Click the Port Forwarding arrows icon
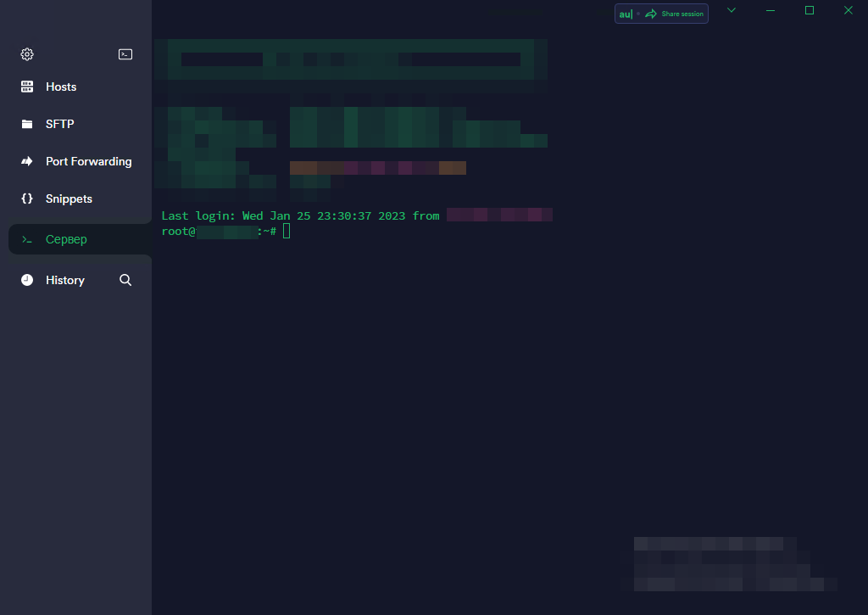The width and height of the screenshot is (868, 615). 26,161
